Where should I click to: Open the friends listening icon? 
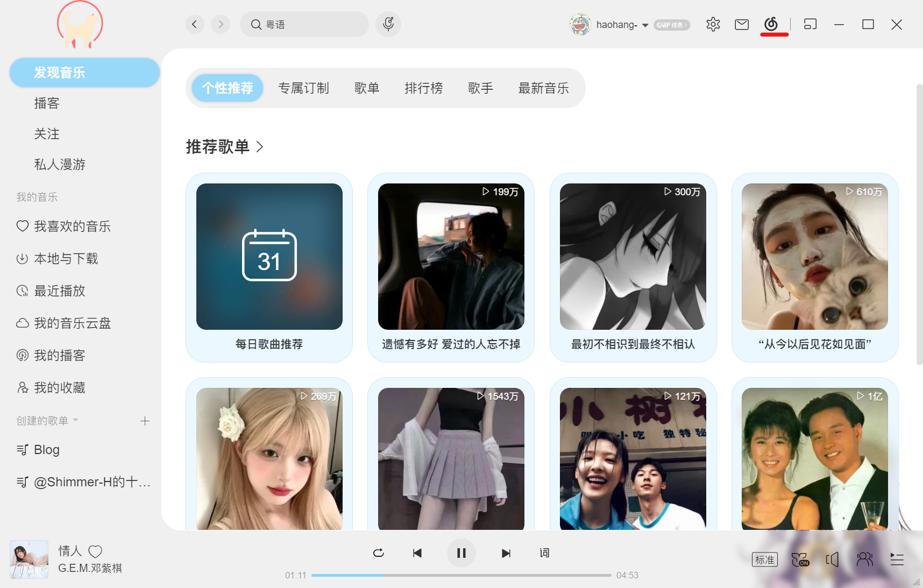click(x=864, y=559)
